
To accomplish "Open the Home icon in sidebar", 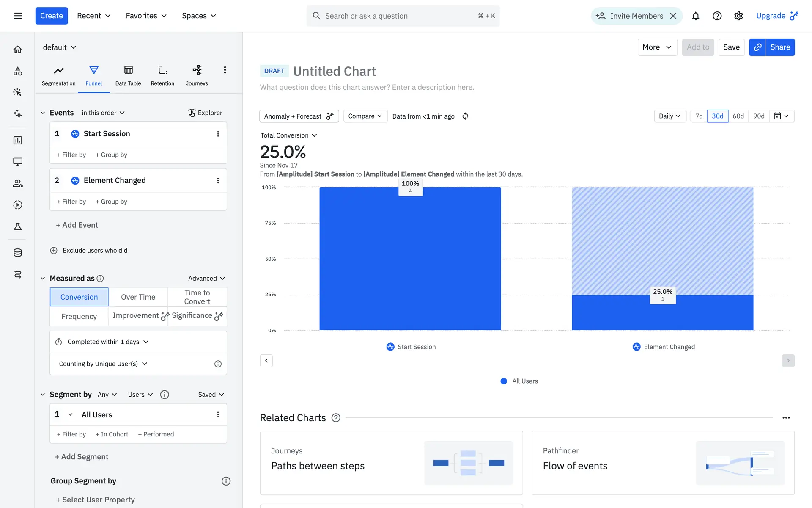I will coord(18,50).
